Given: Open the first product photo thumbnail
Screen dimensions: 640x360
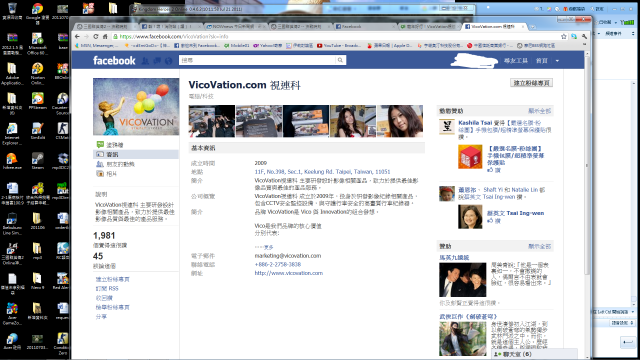Looking at the screenshot, I should (211, 121).
